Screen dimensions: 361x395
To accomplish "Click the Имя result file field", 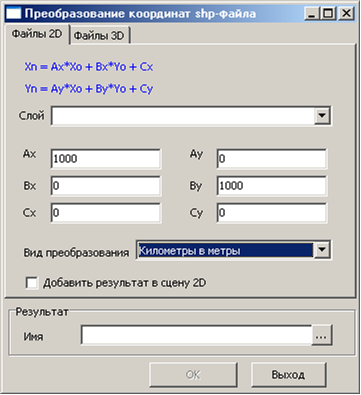I will tap(197, 335).
